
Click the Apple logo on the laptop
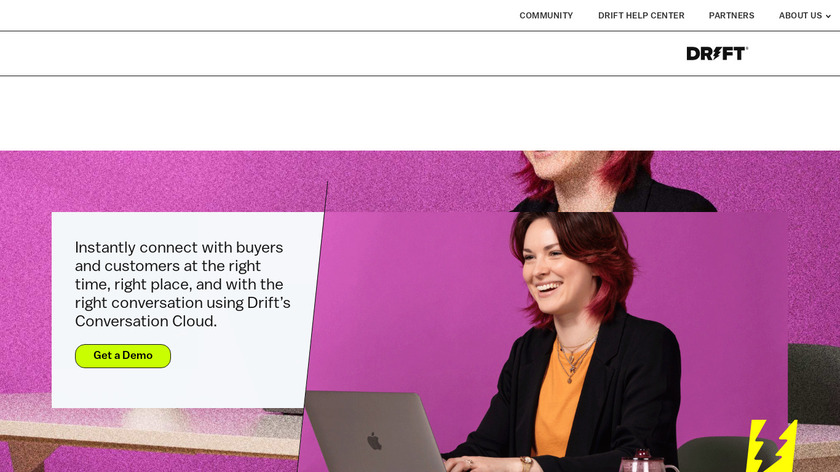(374, 441)
